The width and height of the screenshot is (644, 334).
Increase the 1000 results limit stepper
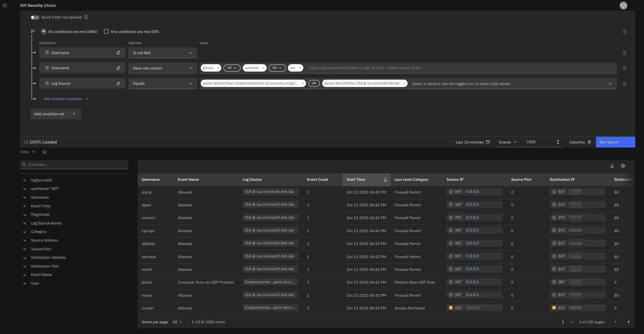click(558, 140)
